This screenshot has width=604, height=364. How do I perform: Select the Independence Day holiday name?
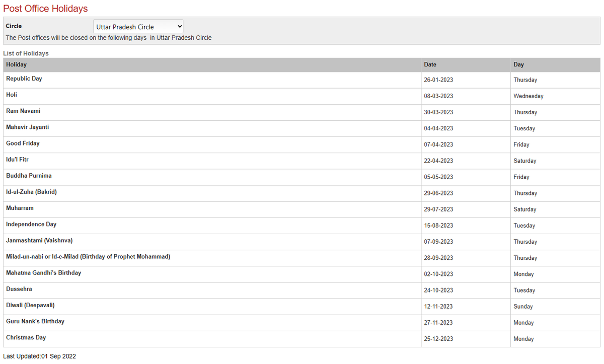31,224
